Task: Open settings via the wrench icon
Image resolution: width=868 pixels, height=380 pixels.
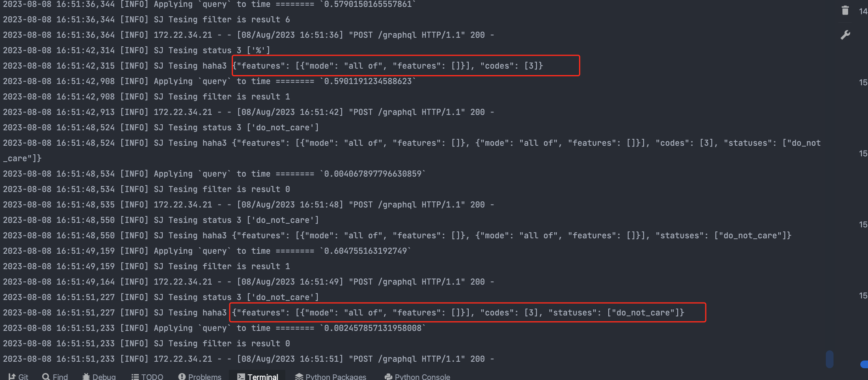Action: 846,35
